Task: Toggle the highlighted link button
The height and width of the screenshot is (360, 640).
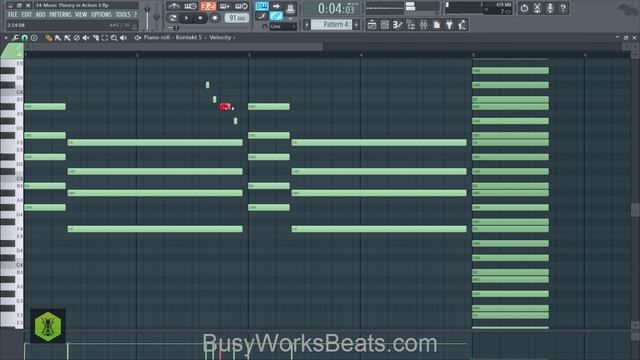Action: click(276, 16)
